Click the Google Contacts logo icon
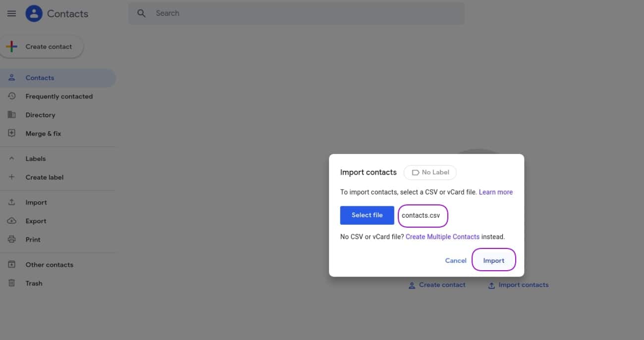Viewport: 644px width, 340px height. pos(34,13)
